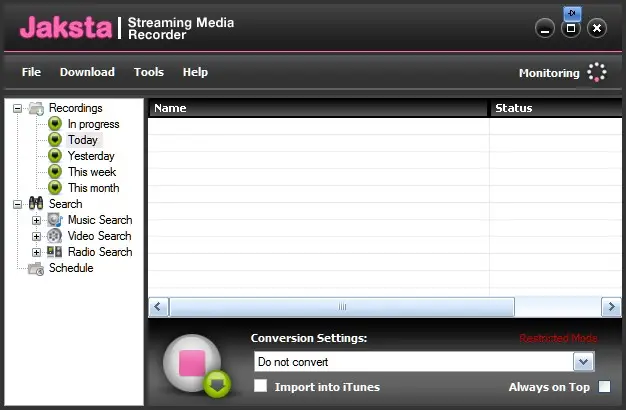The image size is (626, 410).
Task: Open the File menu
Action: tap(31, 72)
